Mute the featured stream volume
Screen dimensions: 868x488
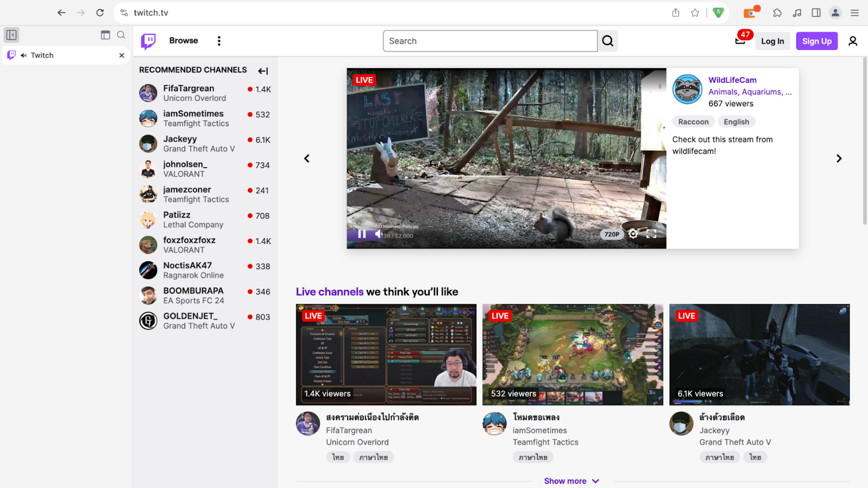pyautogui.click(x=379, y=234)
